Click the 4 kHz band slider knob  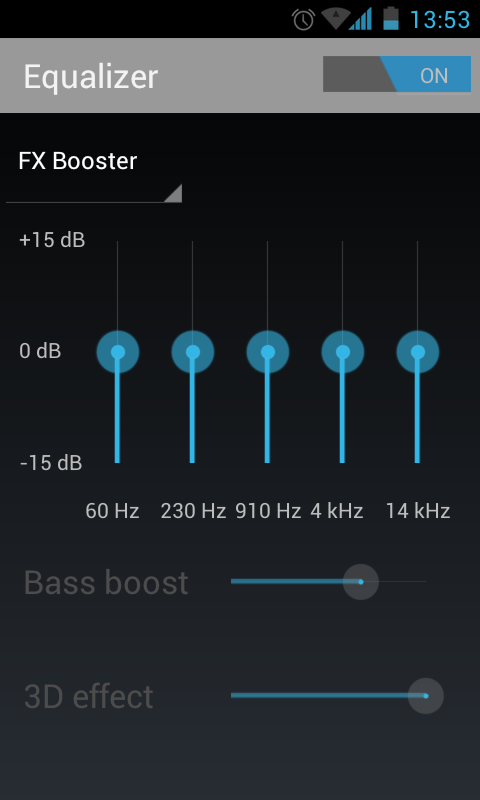click(x=343, y=352)
